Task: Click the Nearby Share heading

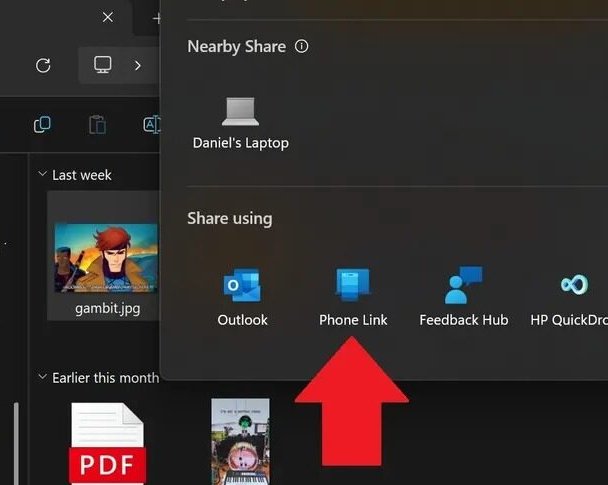Action: point(237,47)
